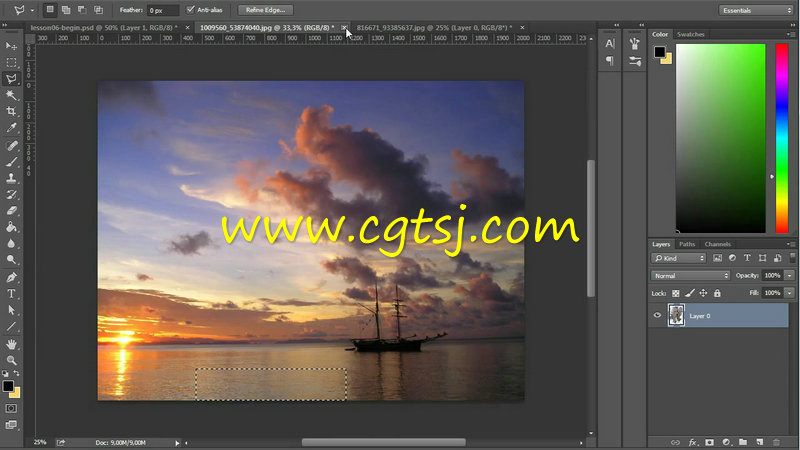The image size is (800, 450).
Task: Switch to 816671_93385637.jpg document tab
Action: 434,28
